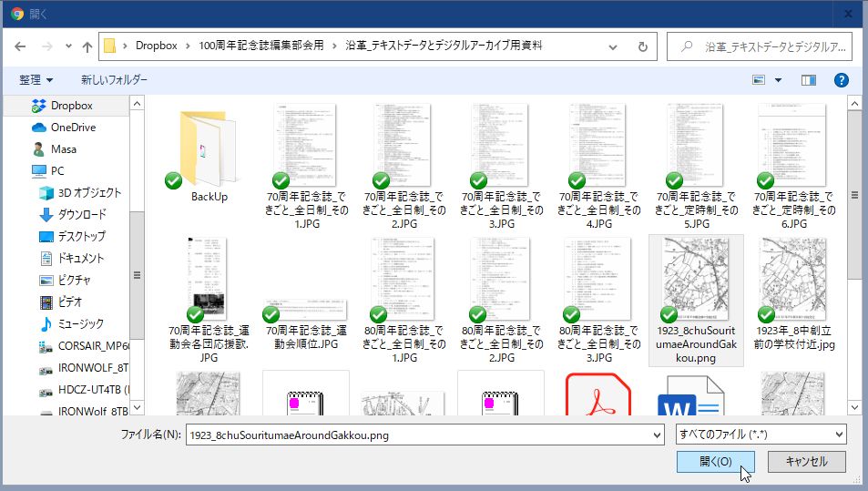Click the 1923年_8中創立前の学校付近.jpg thumbnail
This screenshot has width=868, height=491.
(794, 275)
